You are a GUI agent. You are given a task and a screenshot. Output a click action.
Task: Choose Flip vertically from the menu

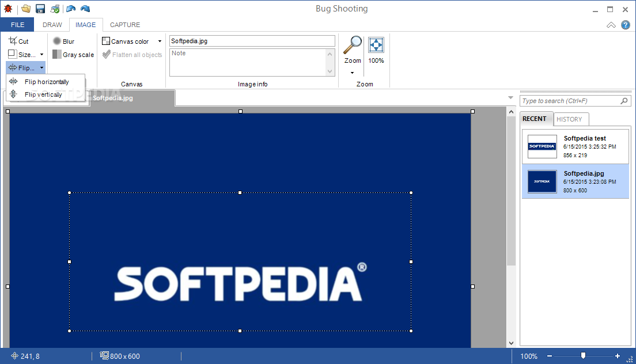[x=46, y=94]
